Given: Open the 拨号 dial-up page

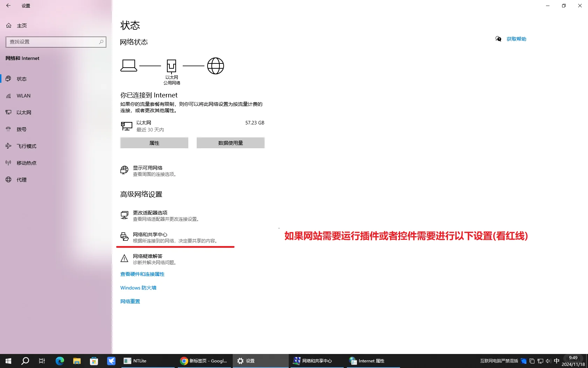Looking at the screenshot, I should tap(56, 129).
